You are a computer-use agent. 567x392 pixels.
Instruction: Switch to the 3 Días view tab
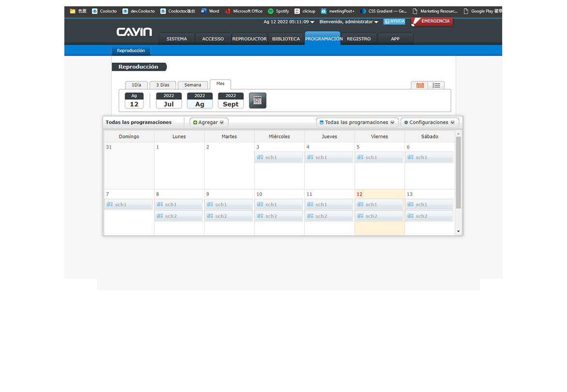(163, 85)
